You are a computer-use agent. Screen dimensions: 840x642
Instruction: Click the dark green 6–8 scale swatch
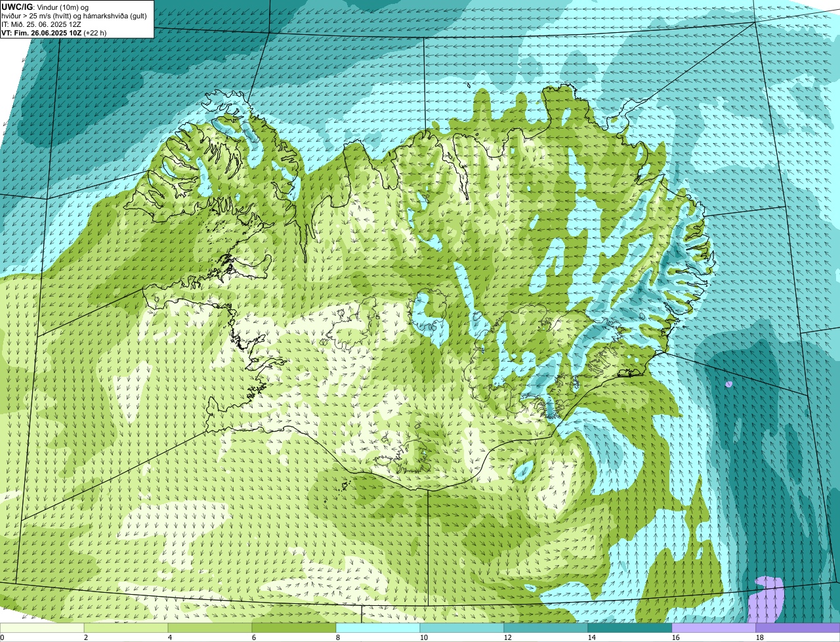coord(294,628)
